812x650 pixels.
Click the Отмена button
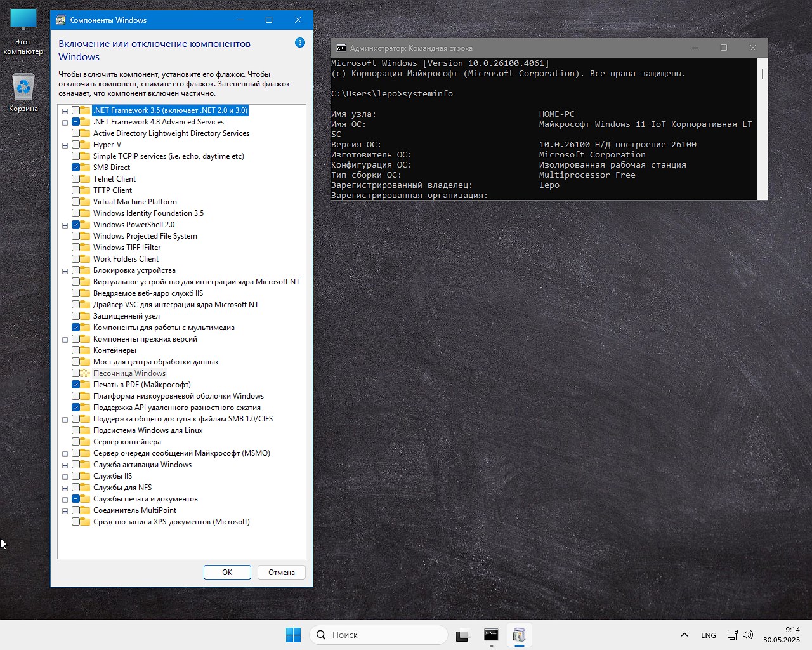pyautogui.click(x=282, y=572)
